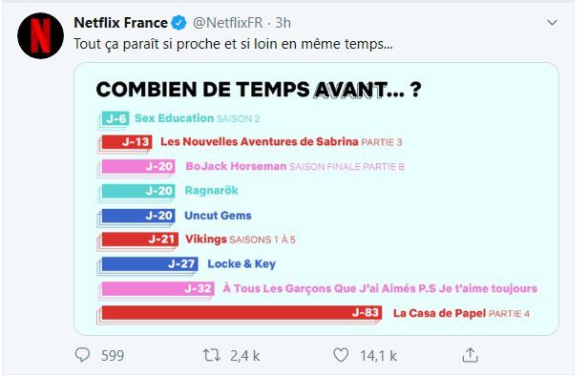This screenshot has height=376, width=588.
Task: Open the 3h tweet timestamp
Action: coord(283,23)
